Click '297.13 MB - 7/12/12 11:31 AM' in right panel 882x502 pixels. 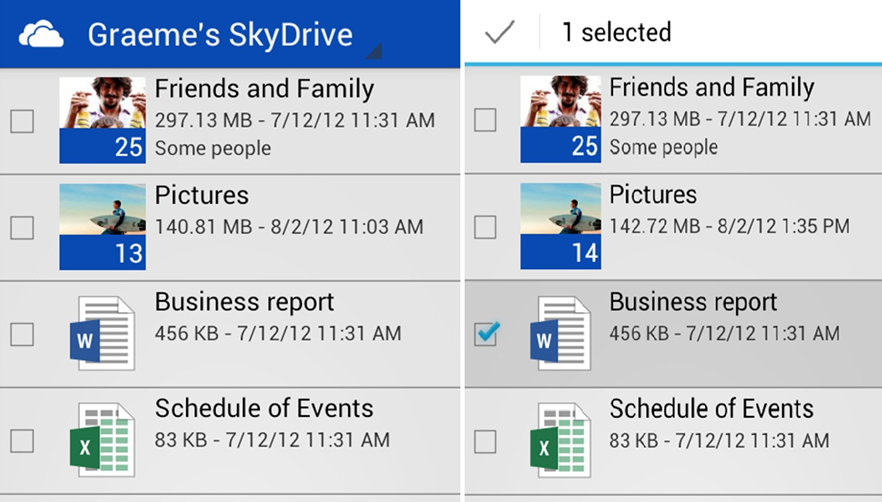pos(740,119)
